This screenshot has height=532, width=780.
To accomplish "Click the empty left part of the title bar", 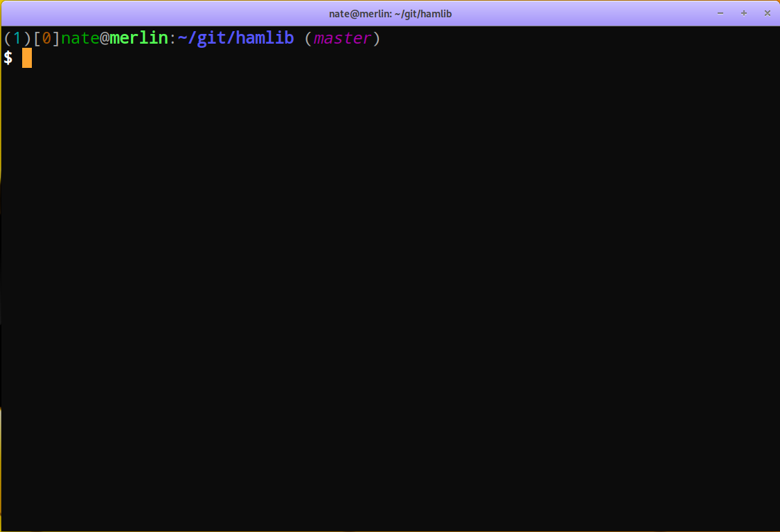I will [x=139, y=13].
